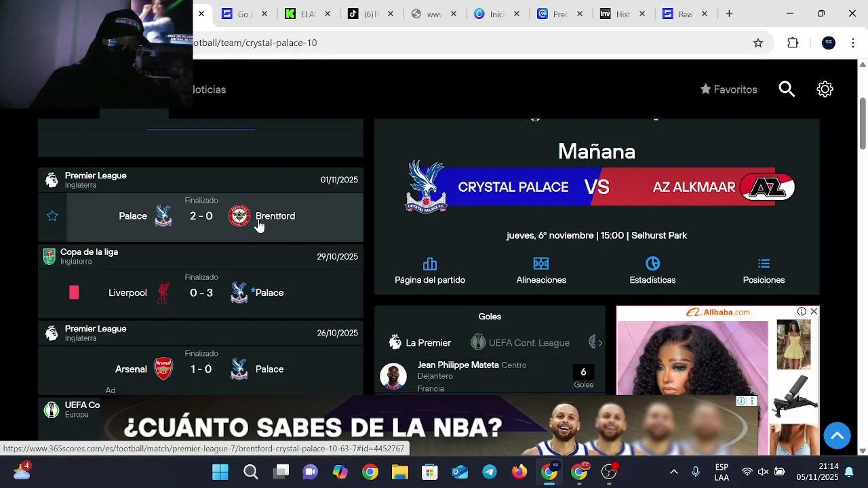868x488 pixels.
Task: Open Jean Philippe Mateta player row
Action: 490,376
